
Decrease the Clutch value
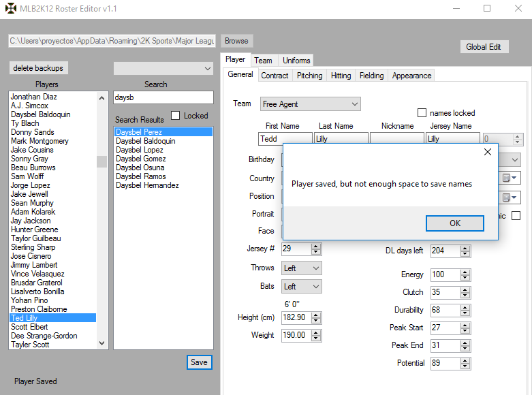465,296
